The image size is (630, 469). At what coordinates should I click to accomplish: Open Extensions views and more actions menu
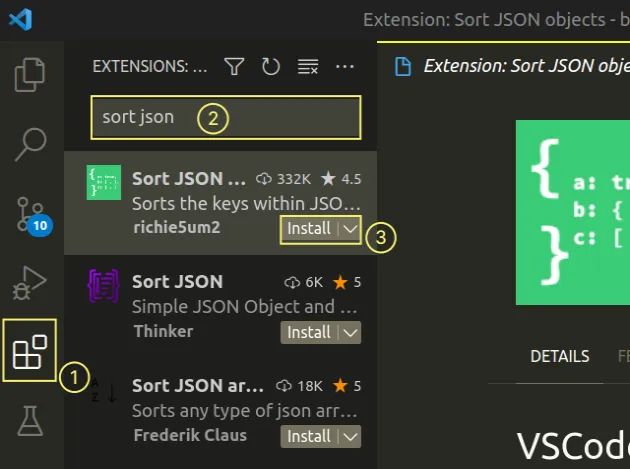coord(345,66)
